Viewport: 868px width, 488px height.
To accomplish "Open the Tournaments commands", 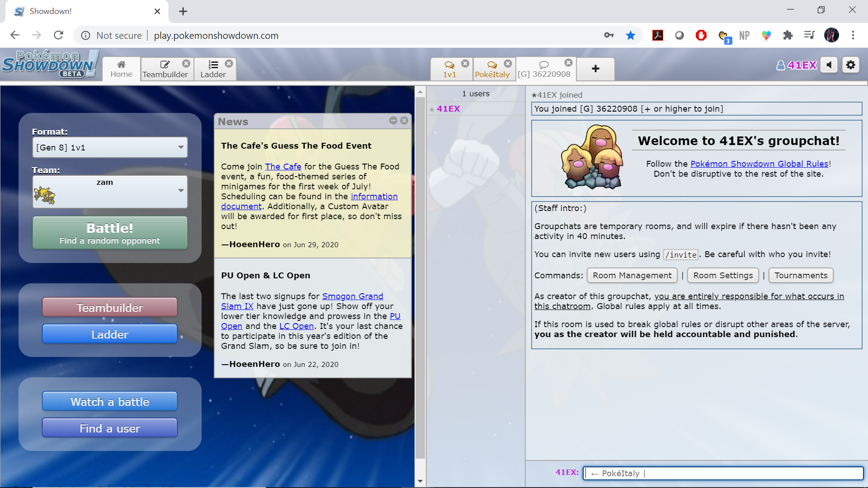I will point(801,275).
